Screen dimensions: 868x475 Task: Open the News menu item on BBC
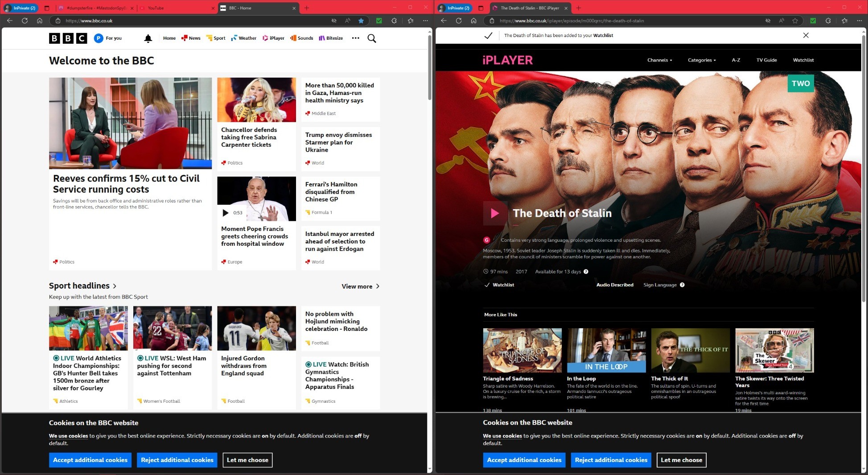click(x=191, y=38)
